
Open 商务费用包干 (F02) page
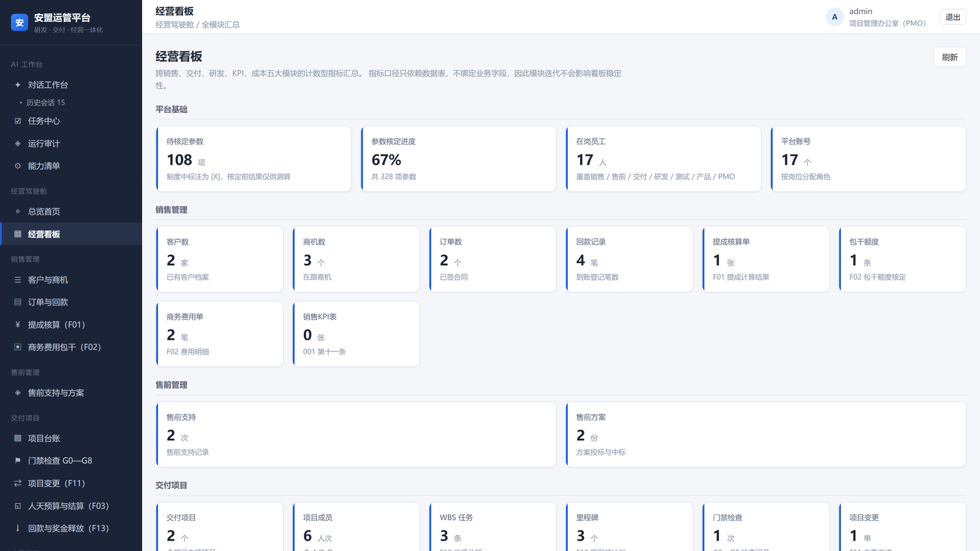[x=71, y=347]
